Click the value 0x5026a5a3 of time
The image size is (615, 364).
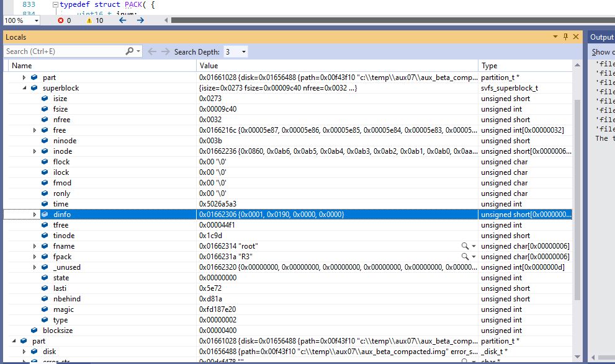coord(218,204)
